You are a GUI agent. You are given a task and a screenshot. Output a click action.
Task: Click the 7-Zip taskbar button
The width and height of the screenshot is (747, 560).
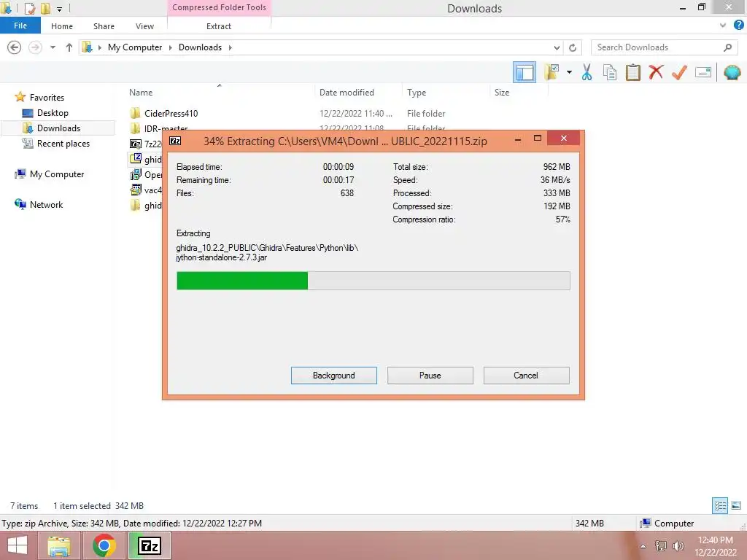coord(149,545)
